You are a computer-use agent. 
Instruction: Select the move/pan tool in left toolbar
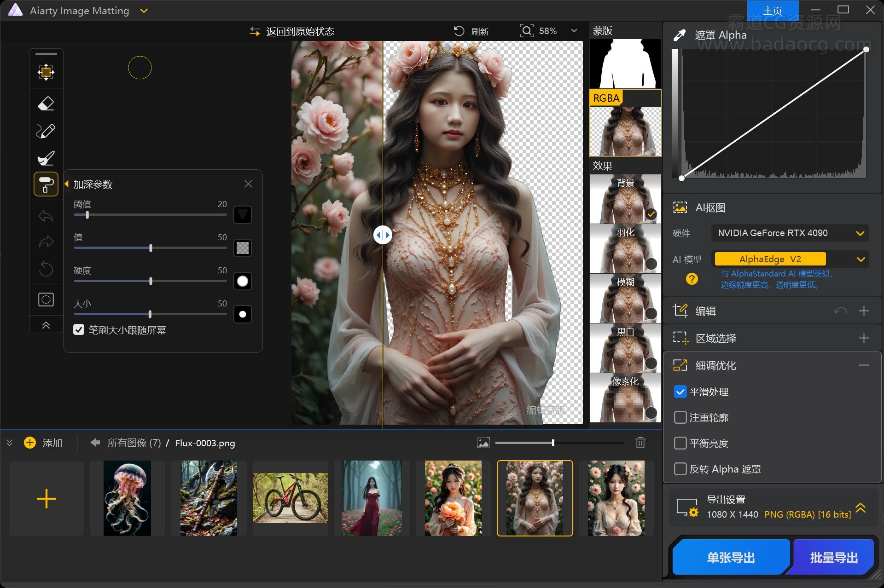pos(46,72)
